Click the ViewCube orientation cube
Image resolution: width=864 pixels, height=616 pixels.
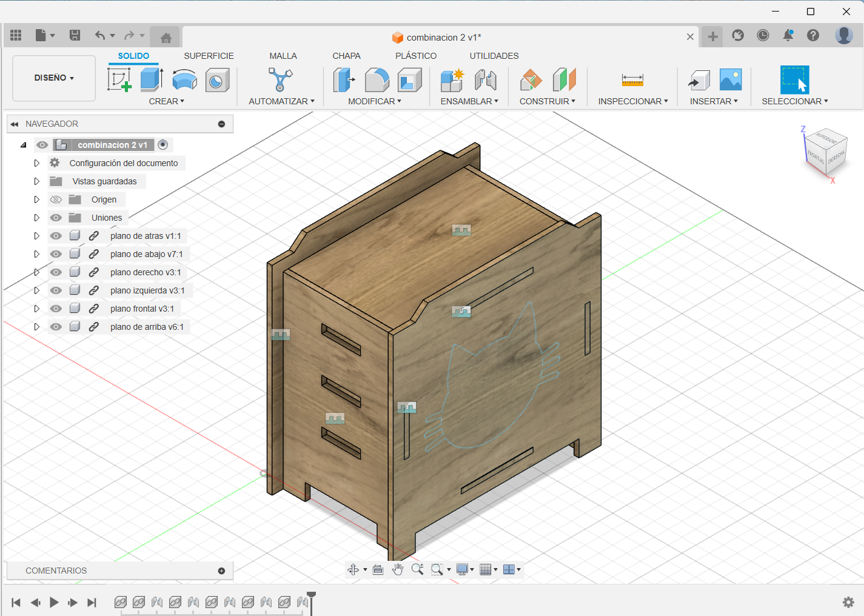(825, 151)
